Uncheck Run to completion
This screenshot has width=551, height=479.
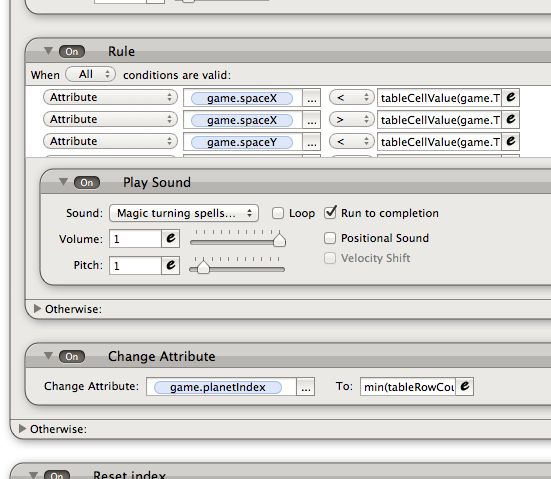tap(330, 212)
